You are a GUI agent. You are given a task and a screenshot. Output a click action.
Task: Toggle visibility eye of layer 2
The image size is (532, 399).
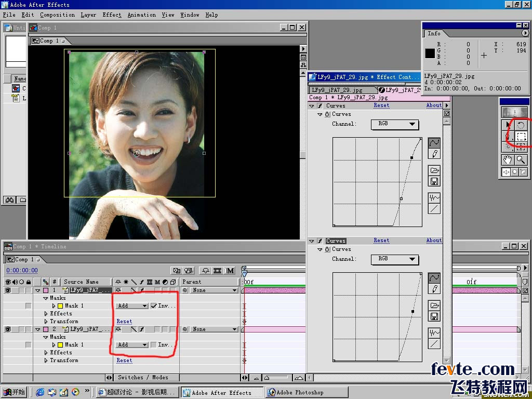(x=8, y=329)
